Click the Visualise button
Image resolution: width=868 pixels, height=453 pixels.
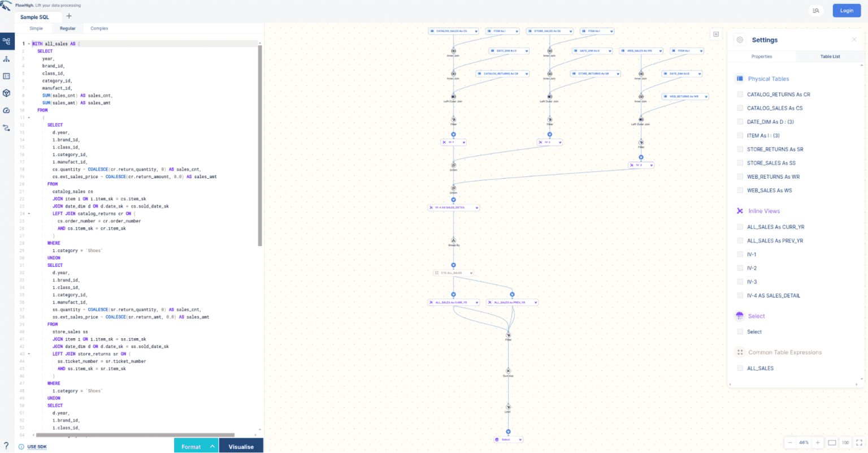tap(241, 446)
